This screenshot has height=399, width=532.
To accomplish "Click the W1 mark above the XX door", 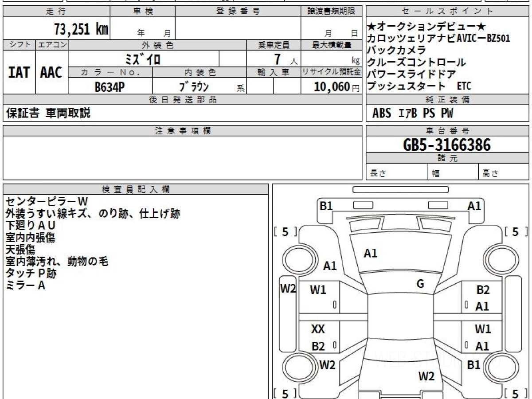I will [318, 290].
